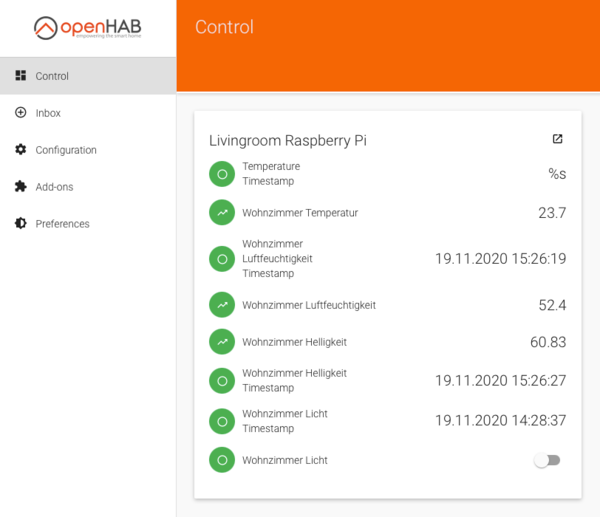Image resolution: width=600 pixels, height=517 pixels.
Task: Click the Temperature Timestamp circle icon
Action: [x=222, y=174]
